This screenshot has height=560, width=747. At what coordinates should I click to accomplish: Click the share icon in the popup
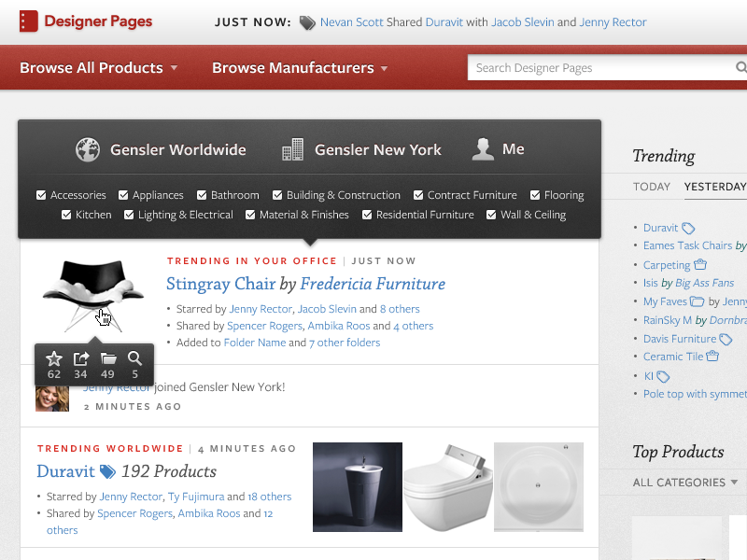coord(81,358)
